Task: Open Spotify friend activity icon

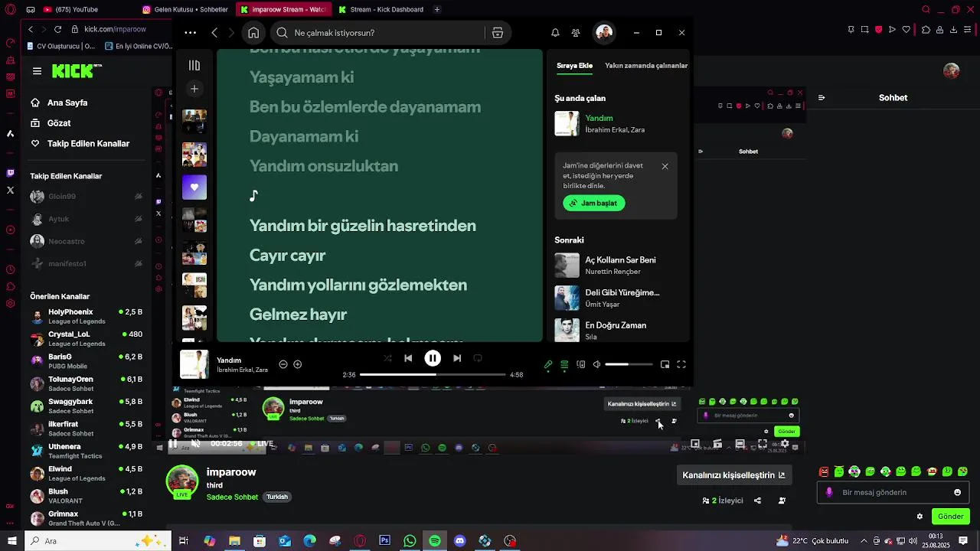Action: point(576,33)
